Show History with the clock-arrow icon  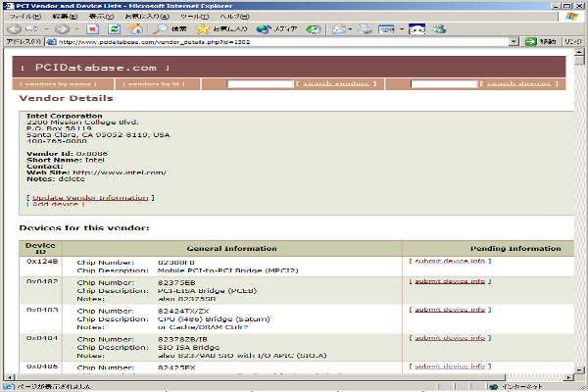(x=314, y=28)
